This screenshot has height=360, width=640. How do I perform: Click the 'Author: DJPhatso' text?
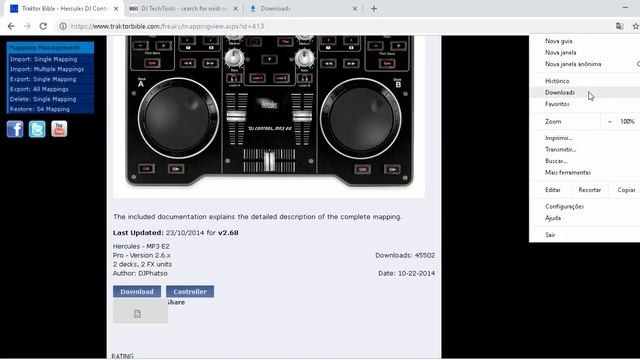(140, 273)
